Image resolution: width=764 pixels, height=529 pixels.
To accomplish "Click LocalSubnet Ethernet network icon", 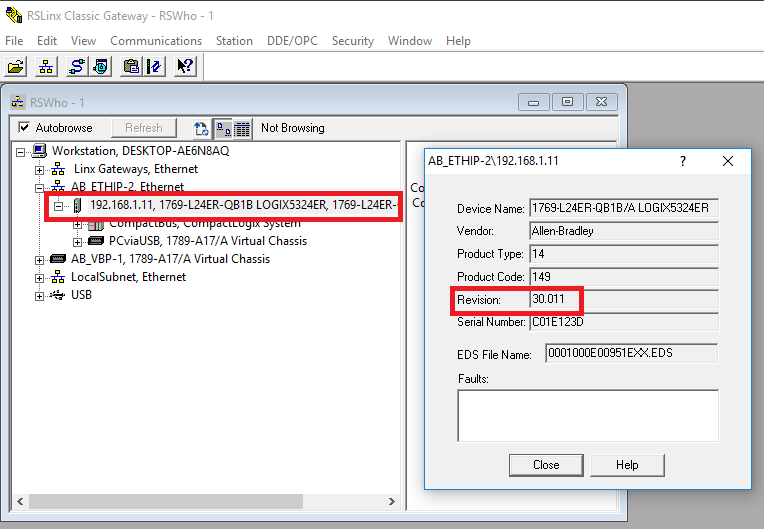I will (58, 277).
